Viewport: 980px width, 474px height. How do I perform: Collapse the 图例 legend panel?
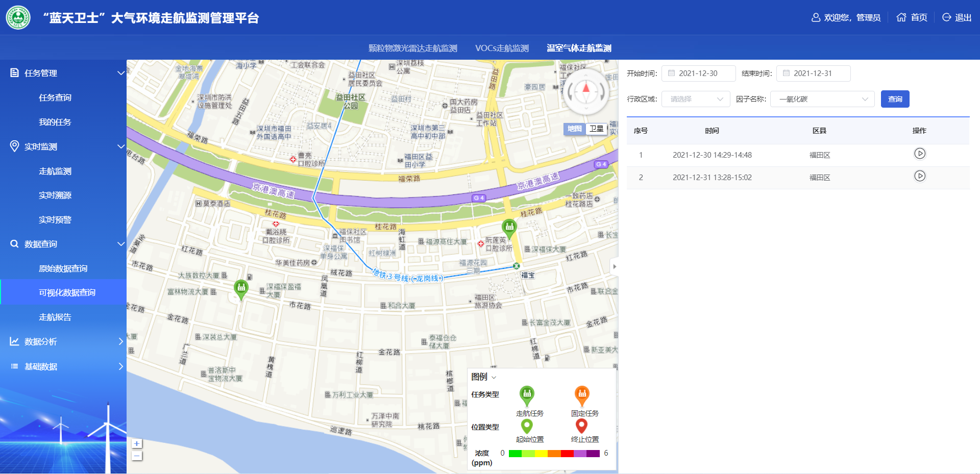[494, 378]
